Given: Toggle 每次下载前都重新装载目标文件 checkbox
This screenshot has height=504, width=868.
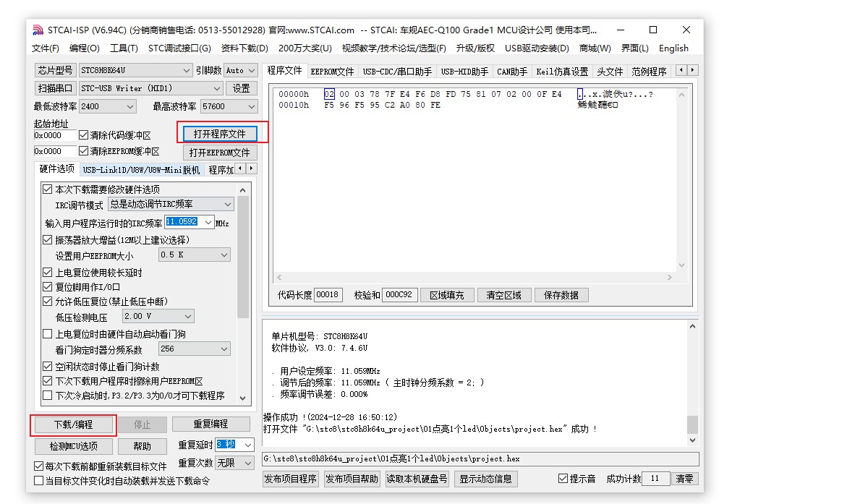Looking at the screenshot, I should pos(39,466).
